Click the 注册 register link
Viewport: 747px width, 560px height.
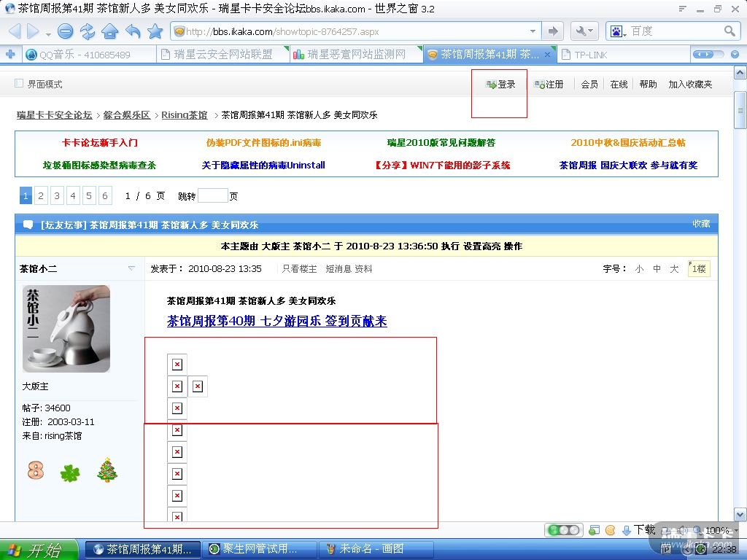[549, 85]
